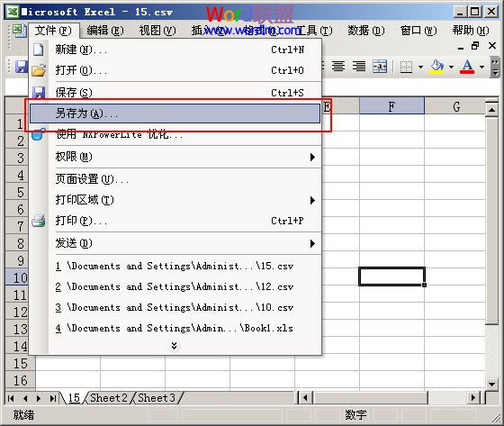Open recent file 12.csv

[174, 286]
